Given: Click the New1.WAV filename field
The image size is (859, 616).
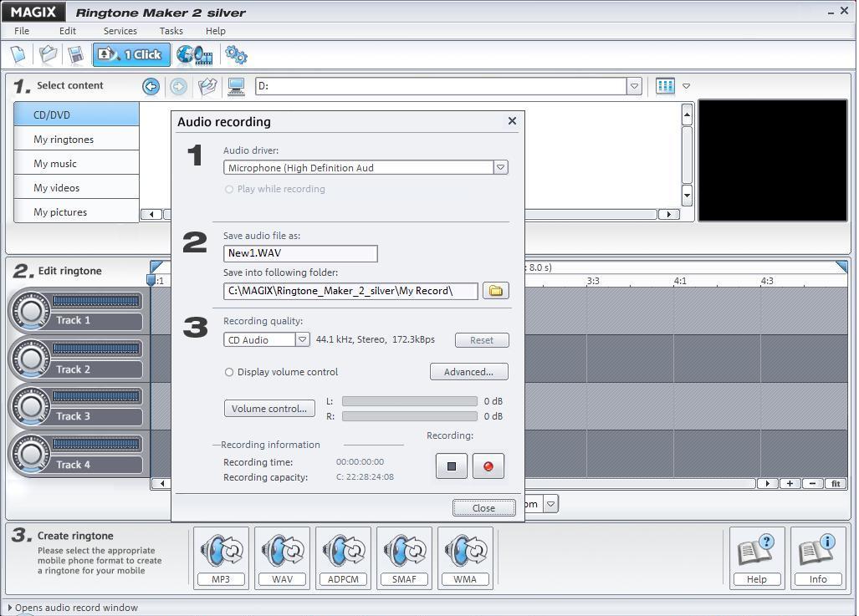Looking at the screenshot, I should coord(300,253).
